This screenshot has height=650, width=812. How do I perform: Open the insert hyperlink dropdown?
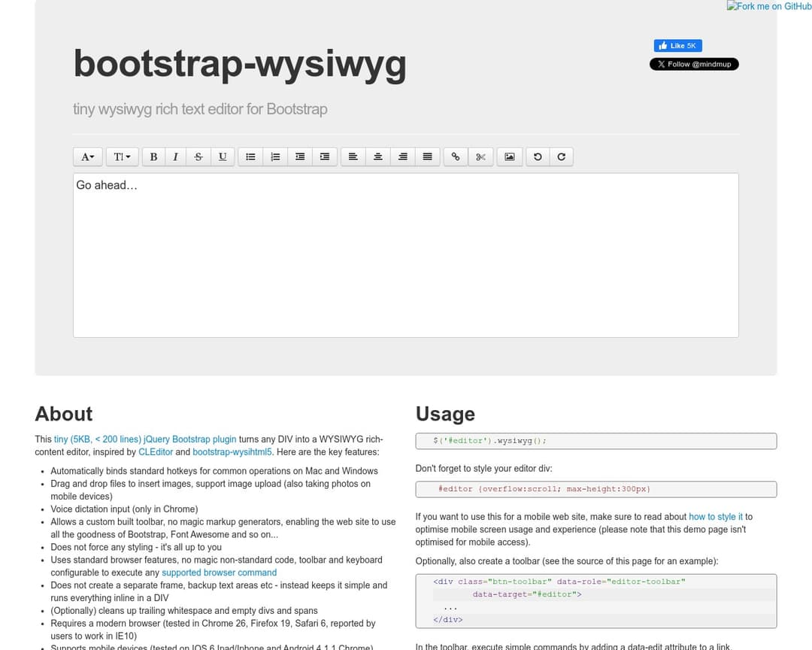455,156
